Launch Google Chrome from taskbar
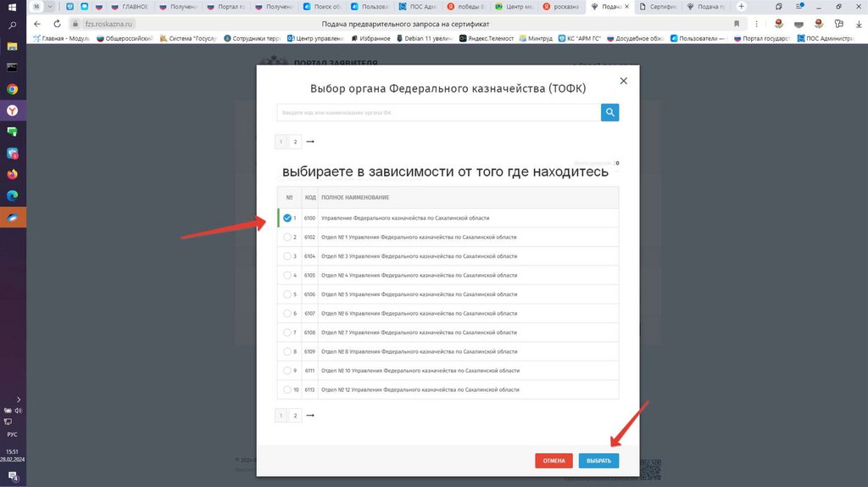This screenshot has height=487, width=868. (x=12, y=89)
